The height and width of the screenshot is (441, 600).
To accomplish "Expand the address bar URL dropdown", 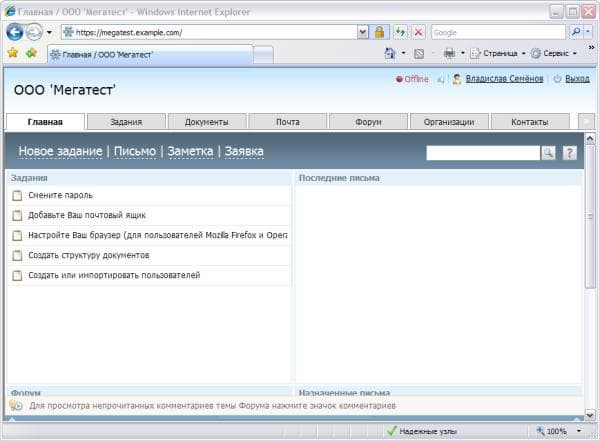I will [x=363, y=33].
